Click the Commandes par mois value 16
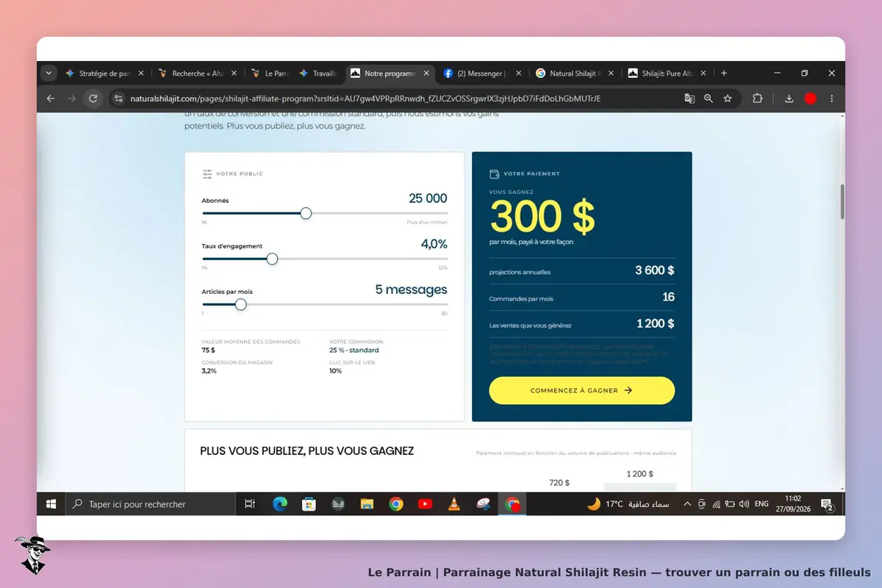Image resolution: width=882 pixels, height=588 pixels. click(668, 297)
